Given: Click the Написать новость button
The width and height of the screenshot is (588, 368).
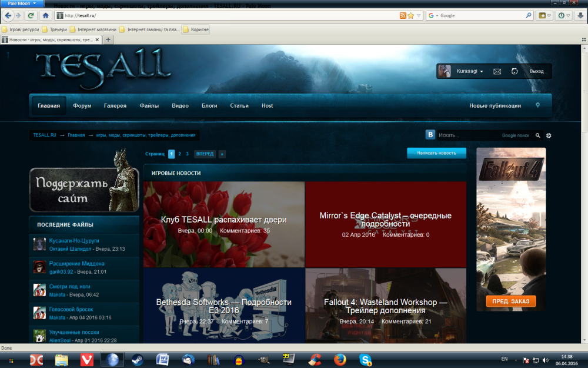Looking at the screenshot, I should pos(436,153).
